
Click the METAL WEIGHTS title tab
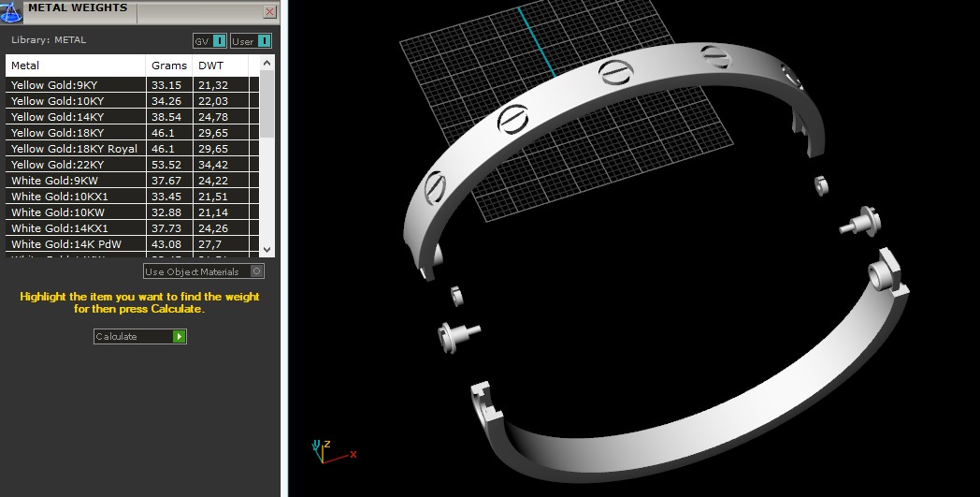point(78,8)
